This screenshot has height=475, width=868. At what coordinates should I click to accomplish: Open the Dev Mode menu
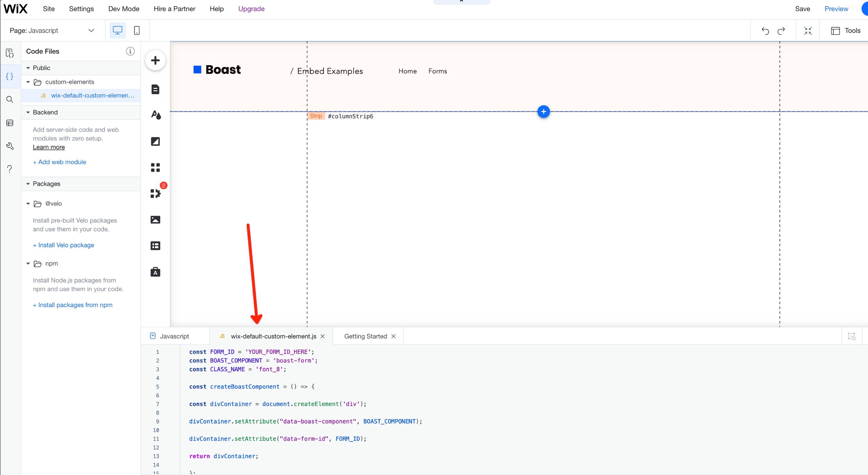[x=124, y=9]
